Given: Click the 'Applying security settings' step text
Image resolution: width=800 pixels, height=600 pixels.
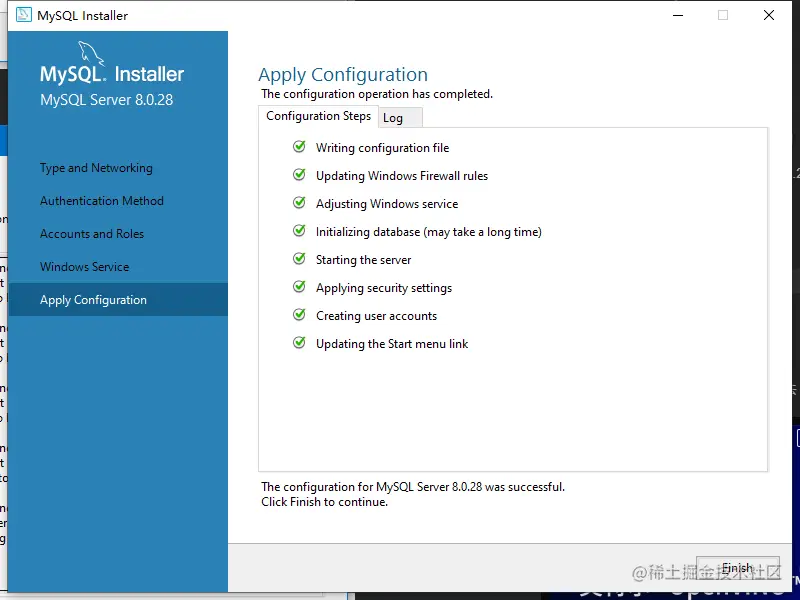Looking at the screenshot, I should tap(384, 288).
